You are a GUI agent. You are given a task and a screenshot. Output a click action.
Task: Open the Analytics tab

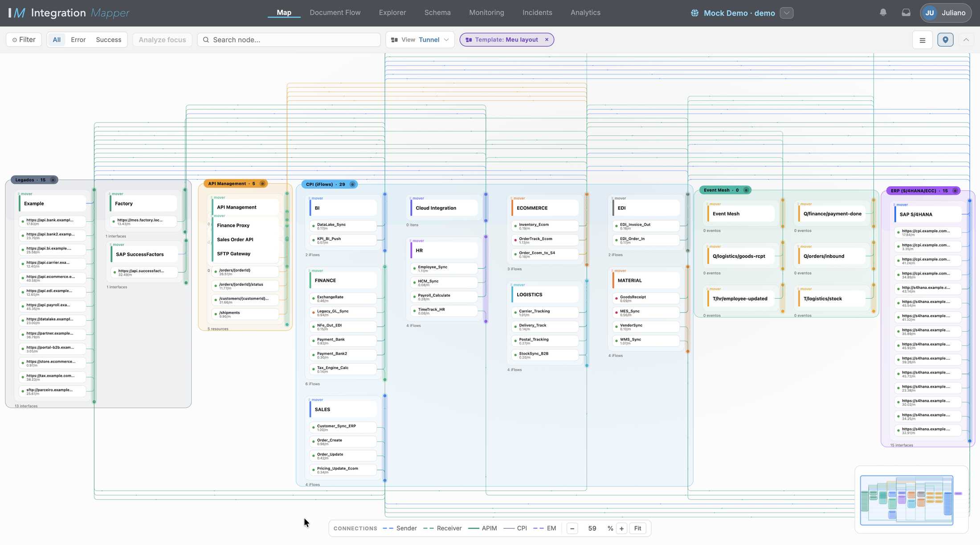(x=585, y=12)
